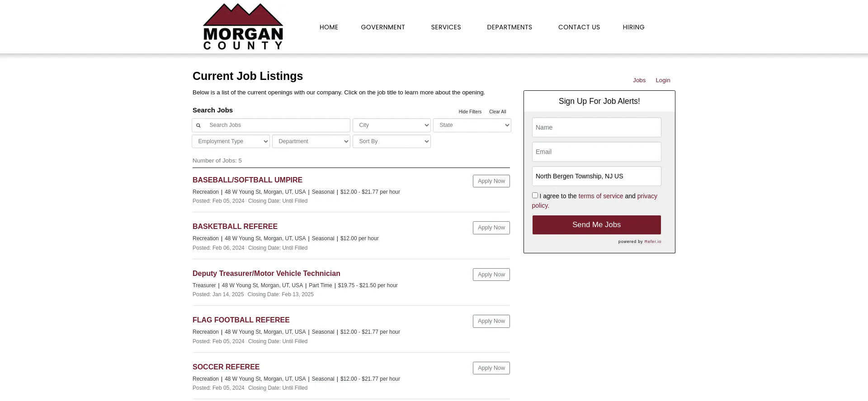Select CONTACT US in navigation
This screenshot has height=401, width=868.
click(x=579, y=27)
